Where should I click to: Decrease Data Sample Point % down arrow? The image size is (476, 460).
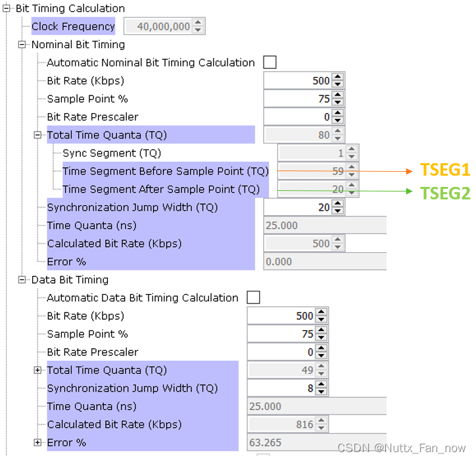pos(321,338)
